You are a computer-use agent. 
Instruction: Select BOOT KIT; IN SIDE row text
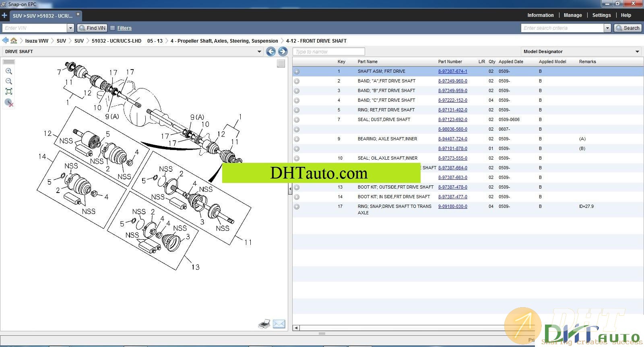(x=394, y=197)
